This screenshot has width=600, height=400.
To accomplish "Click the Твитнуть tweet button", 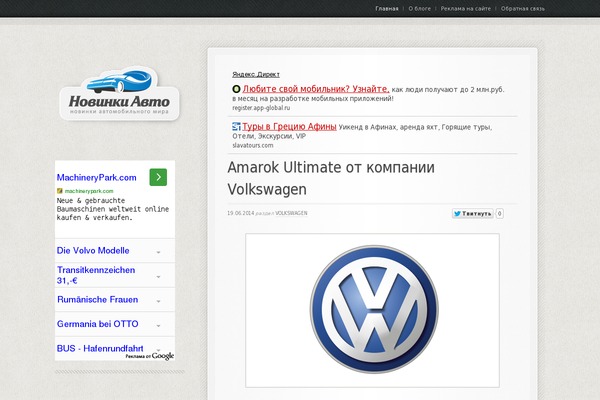I will (473, 214).
